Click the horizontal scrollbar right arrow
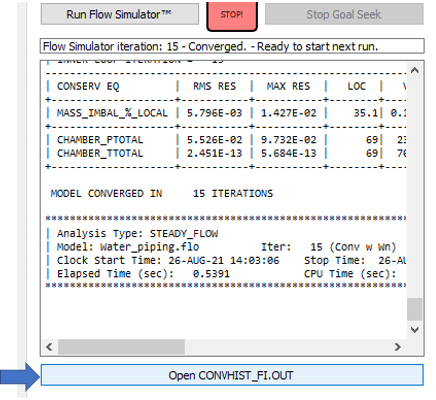The height and width of the screenshot is (400, 436). click(x=398, y=347)
